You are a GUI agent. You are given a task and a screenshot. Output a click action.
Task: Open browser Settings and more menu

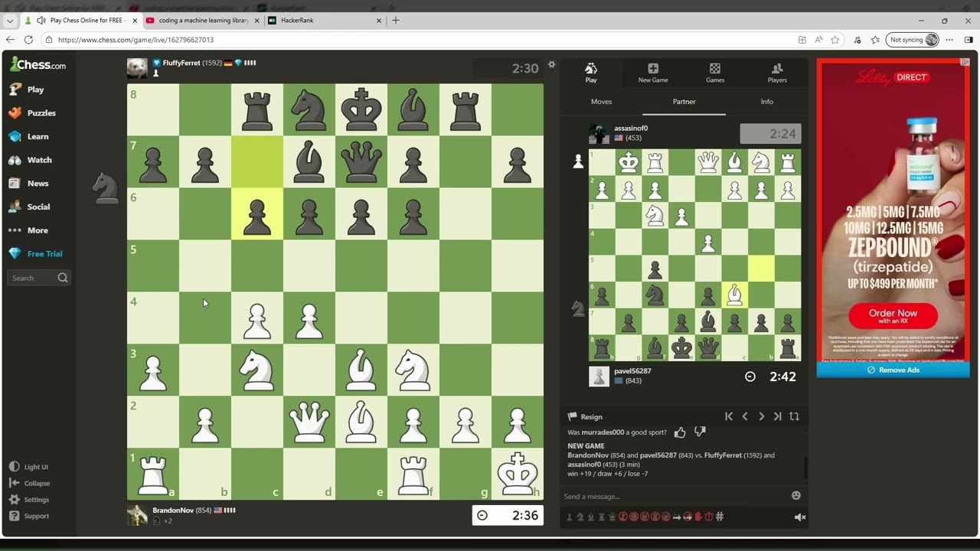click(x=949, y=40)
